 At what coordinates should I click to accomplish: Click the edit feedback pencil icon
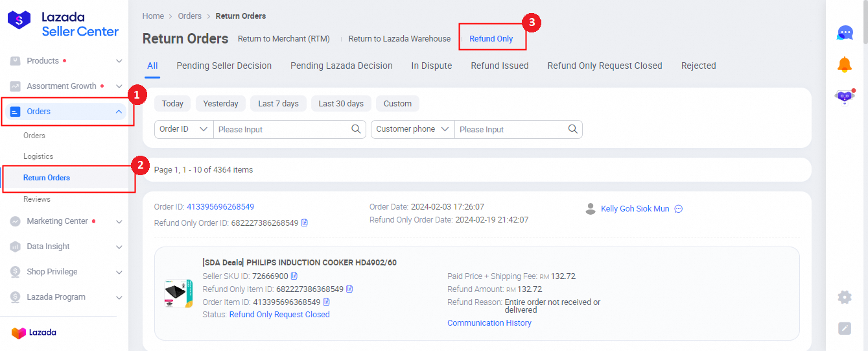(x=844, y=328)
